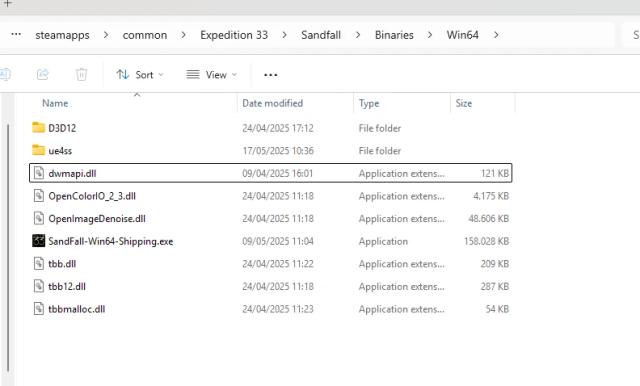Click the tbb.dll file icon
Viewport: 640px width, 386px height.
(38, 264)
